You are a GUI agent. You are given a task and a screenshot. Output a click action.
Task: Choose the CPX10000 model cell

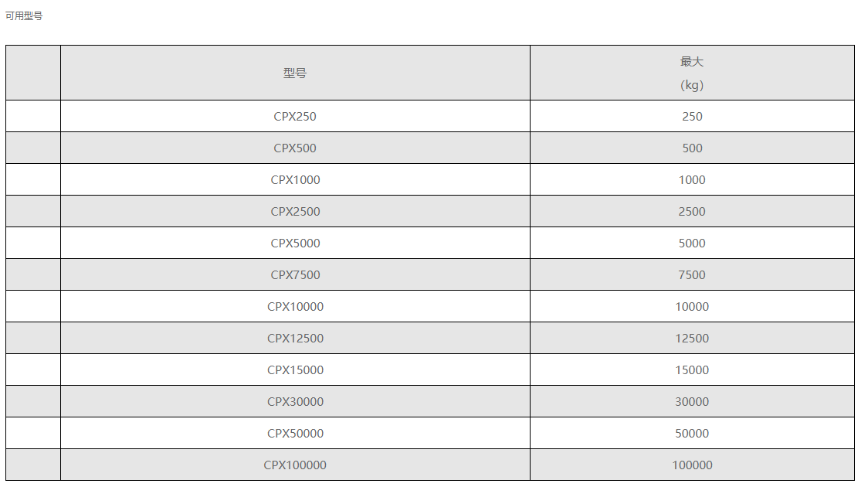295,307
